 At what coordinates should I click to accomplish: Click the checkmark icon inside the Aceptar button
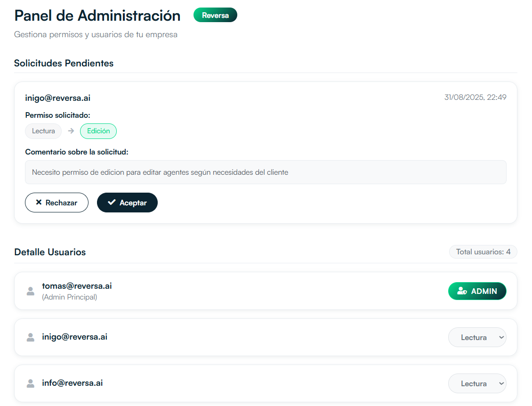click(112, 203)
